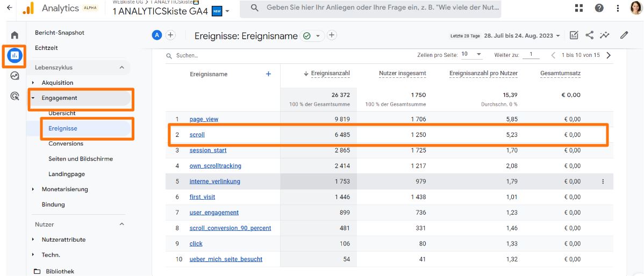Open the Home icon in left rail
The width and height of the screenshot is (644, 276).
pyautogui.click(x=15, y=35)
